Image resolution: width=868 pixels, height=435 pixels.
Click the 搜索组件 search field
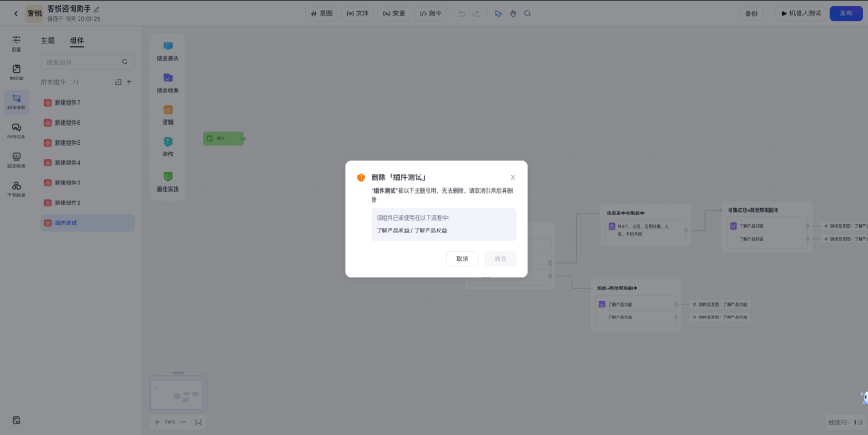tap(81, 62)
